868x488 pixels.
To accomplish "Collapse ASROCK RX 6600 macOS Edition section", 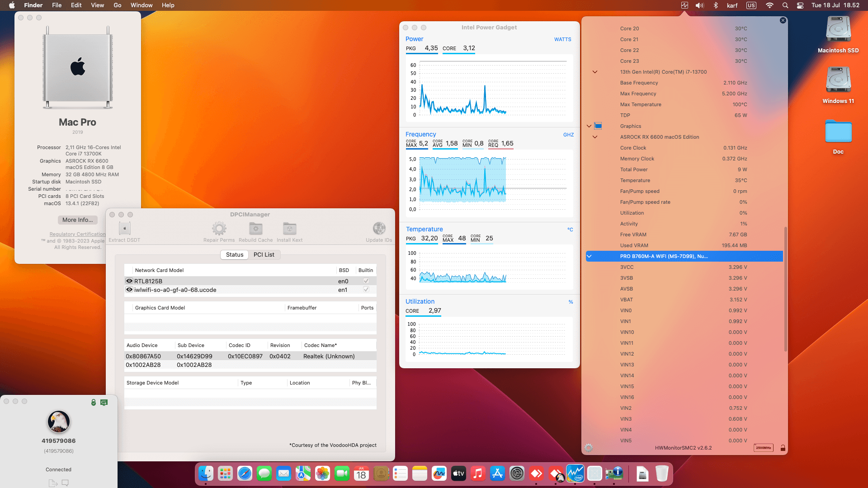I will point(595,137).
